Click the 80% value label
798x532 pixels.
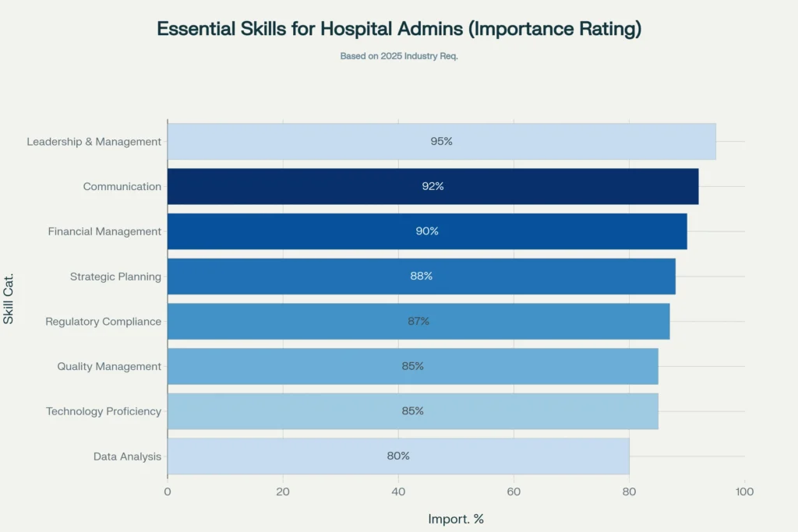pyautogui.click(x=398, y=456)
